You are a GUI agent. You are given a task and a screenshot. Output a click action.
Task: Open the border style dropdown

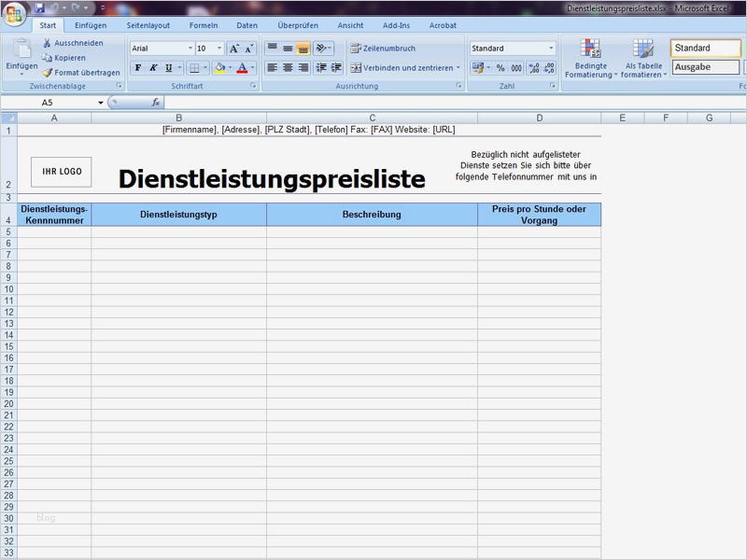[197, 67]
